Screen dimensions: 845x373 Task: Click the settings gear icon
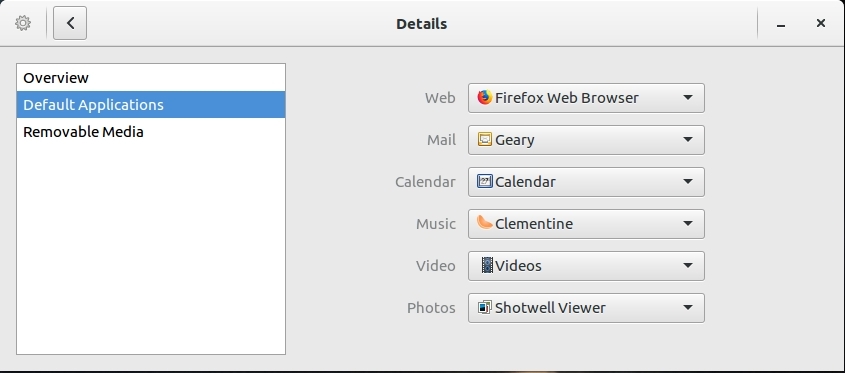pyautogui.click(x=23, y=23)
